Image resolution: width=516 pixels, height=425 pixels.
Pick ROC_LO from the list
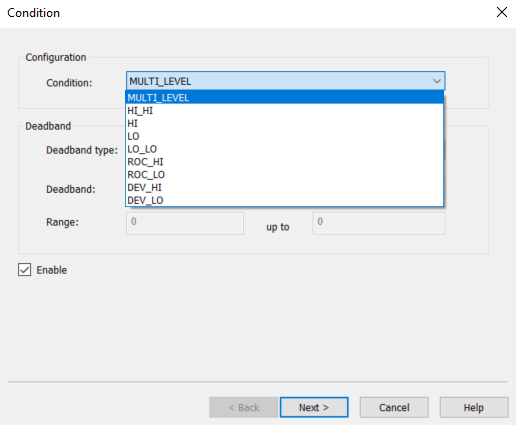pyautogui.click(x=284, y=175)
